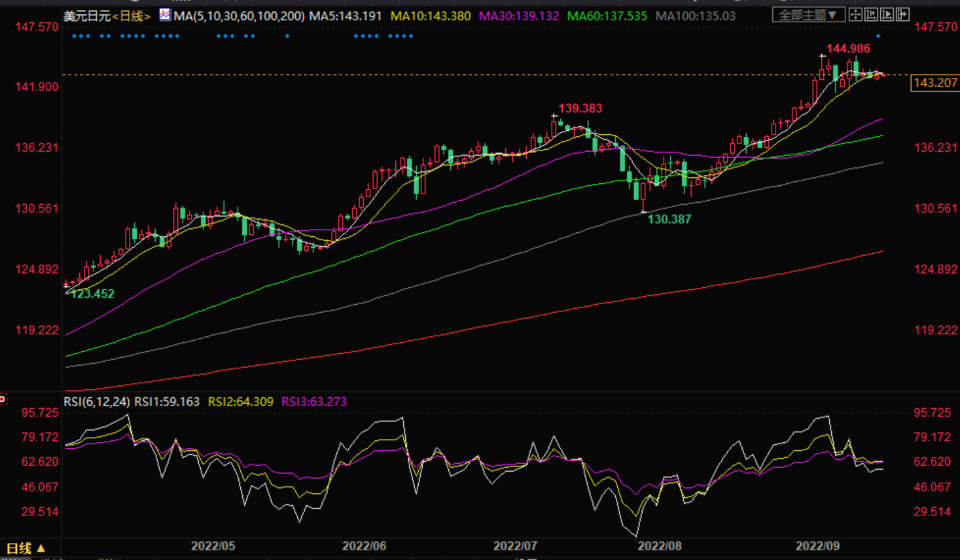Screen dimensions: 960x560
Task: Click the <日线> period label in the title
Action: 132,16
